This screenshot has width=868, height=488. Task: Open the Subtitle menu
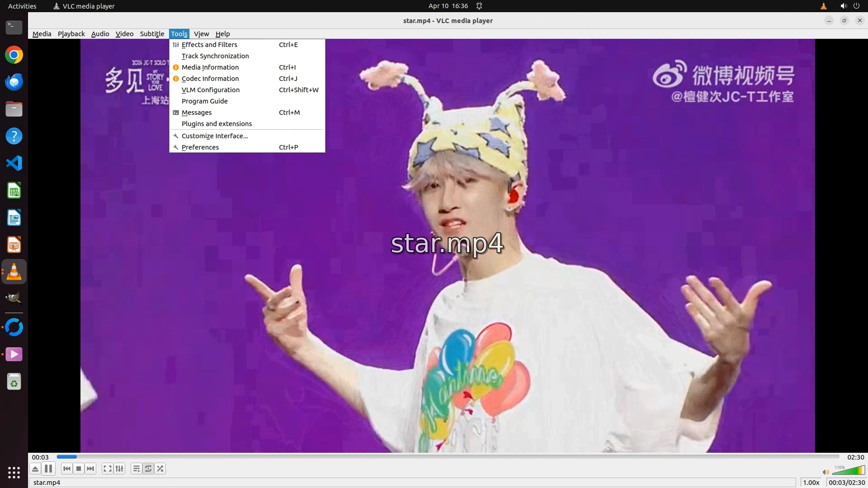[152, 34]
